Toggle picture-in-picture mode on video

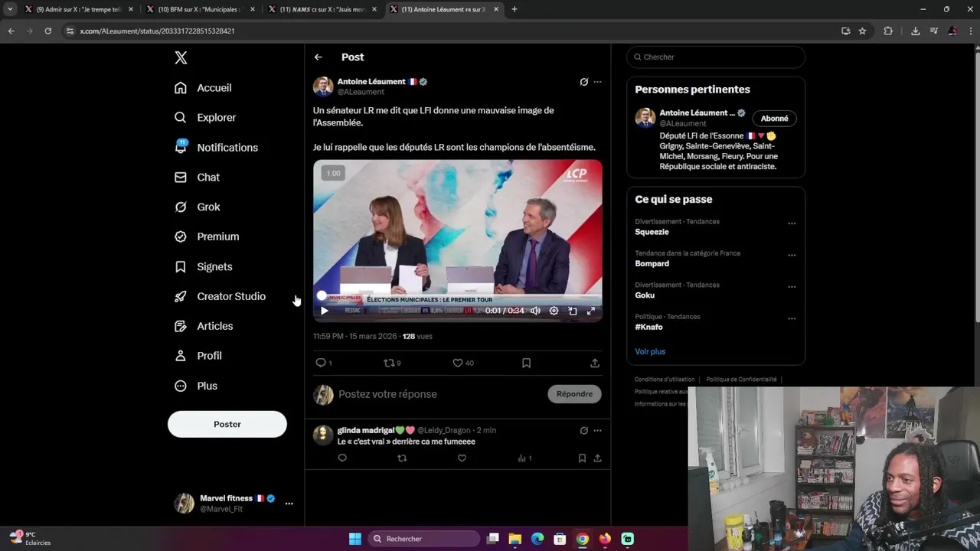[573, 311]
